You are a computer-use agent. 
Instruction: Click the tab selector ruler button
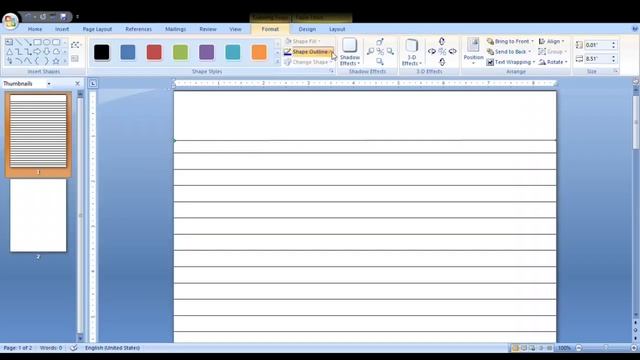coord(93,84)
